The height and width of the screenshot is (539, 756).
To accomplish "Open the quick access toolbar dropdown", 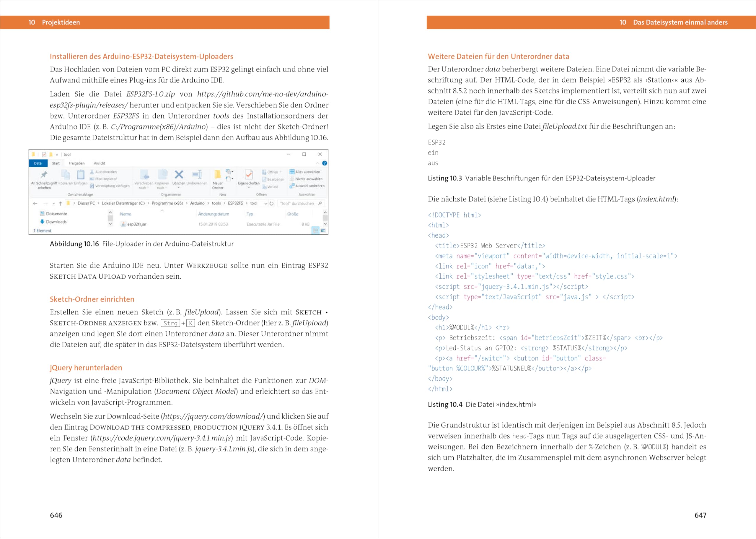I will click(57, 154).
